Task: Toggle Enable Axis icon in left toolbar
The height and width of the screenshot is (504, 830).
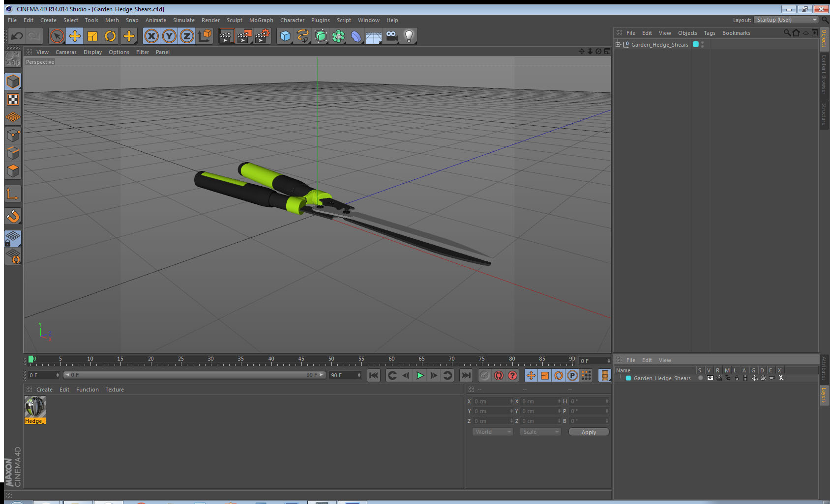Action: tap(13, 194)
